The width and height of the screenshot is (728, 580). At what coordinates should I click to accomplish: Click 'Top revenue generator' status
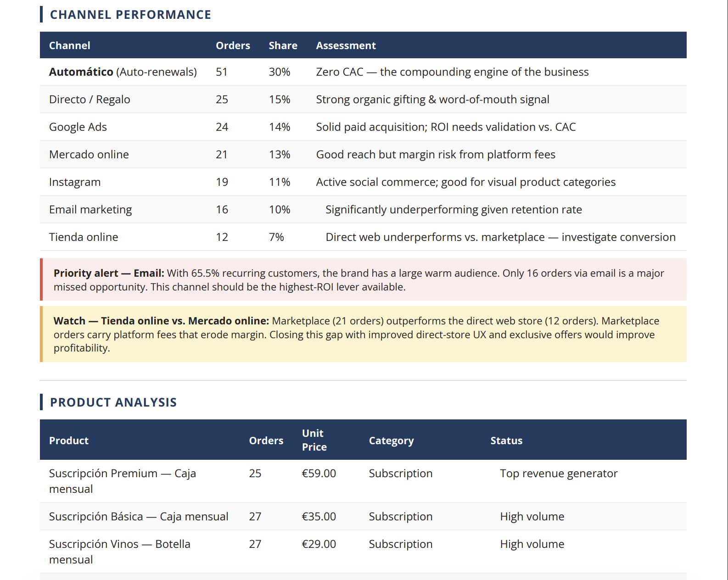[x=559, y=474]
